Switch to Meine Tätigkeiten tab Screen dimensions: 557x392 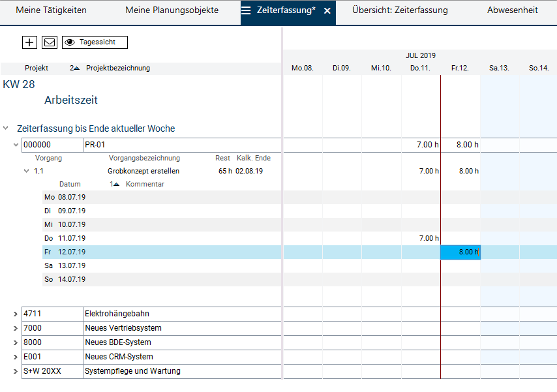pos(51,10)
